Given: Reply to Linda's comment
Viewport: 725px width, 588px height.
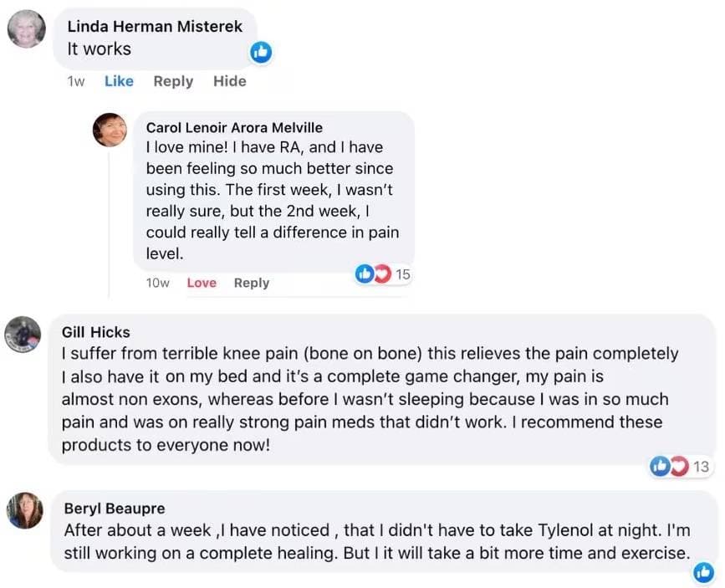Looking at the screenshot, I should tap(172, 81).
